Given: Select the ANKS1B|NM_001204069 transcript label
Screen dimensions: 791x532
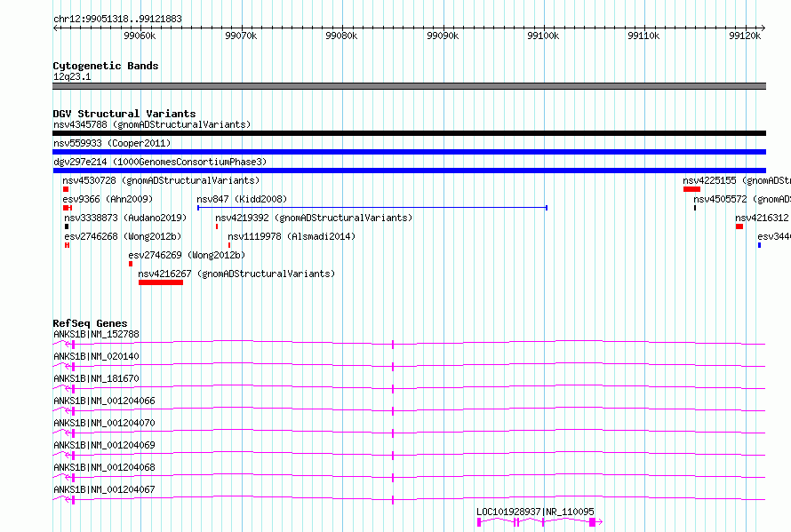Looking at the screenshot, I should pos(104,445).
